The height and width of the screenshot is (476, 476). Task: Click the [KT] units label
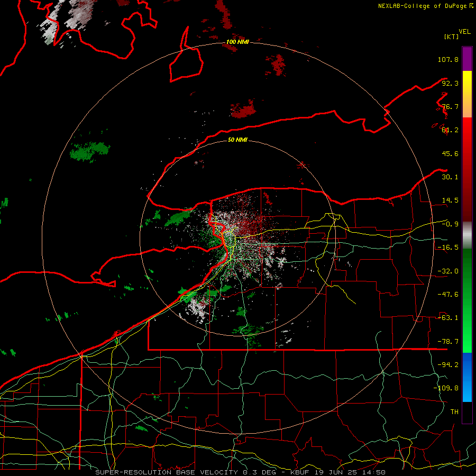[x=451, y=36]
